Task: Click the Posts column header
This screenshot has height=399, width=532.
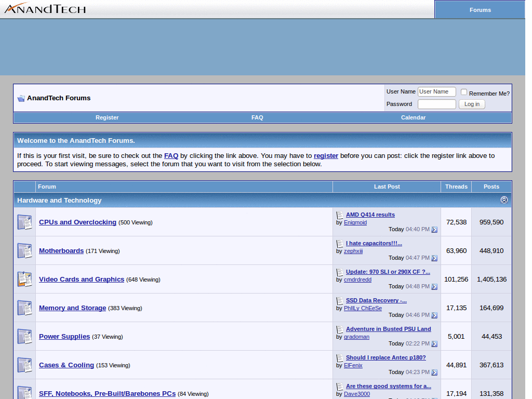Action: pos(491,187)
